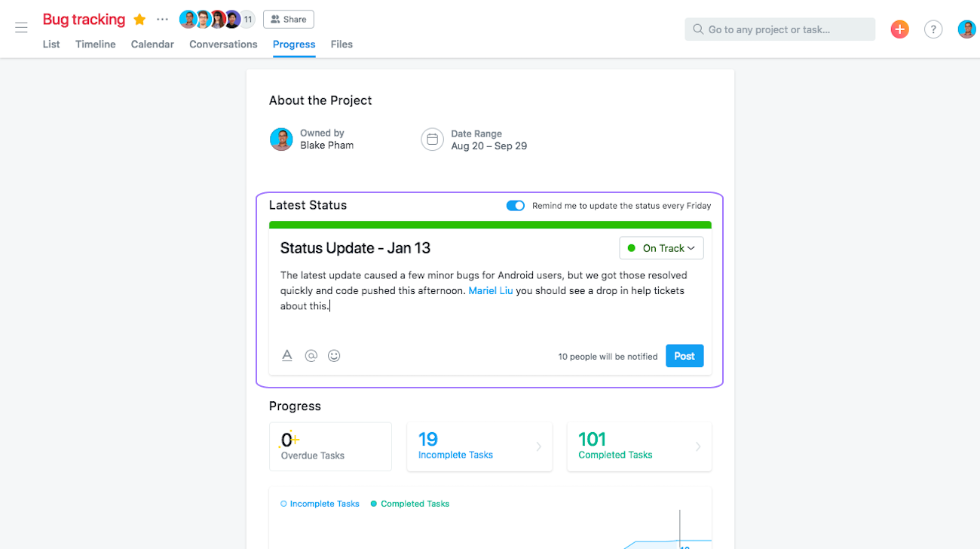
Task: Open the help question mark icon
Action: click(933, 29)
